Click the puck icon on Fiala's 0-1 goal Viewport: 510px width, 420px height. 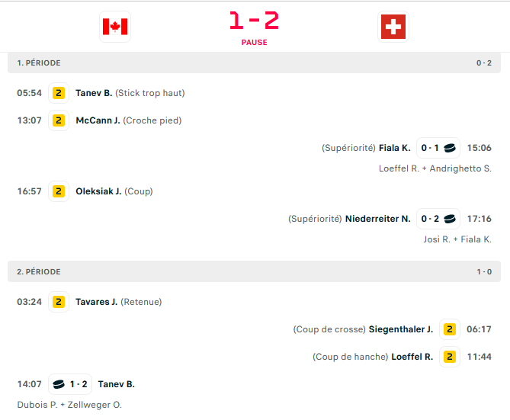point(451,148)
